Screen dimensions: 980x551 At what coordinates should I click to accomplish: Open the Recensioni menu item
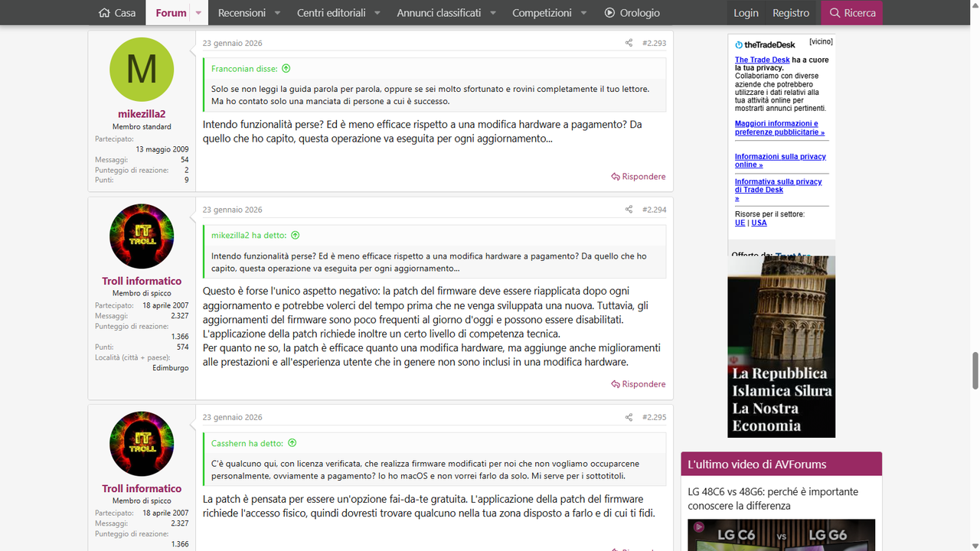(x=242, y=13)
